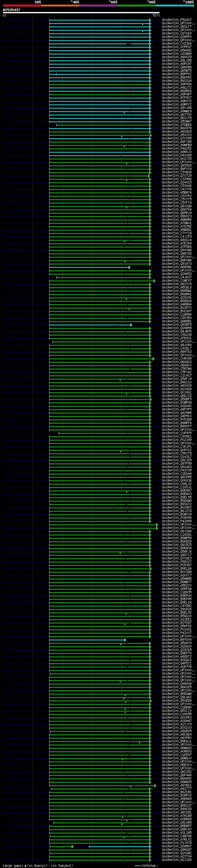The height and width of the screenshot is (868, 197).
Task: Select hit UniRef100_A7PPG7
Action: click(x=177, y=47)
